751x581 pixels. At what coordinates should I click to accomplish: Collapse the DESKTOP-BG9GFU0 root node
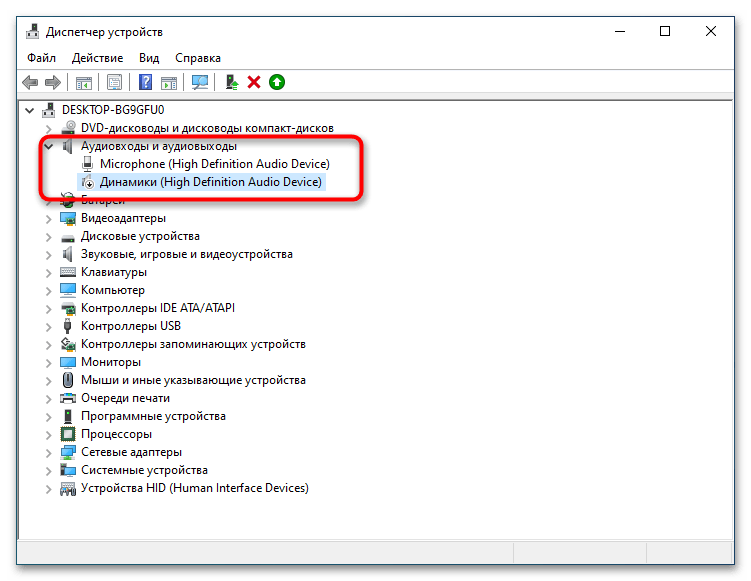[x=29, y=111]
